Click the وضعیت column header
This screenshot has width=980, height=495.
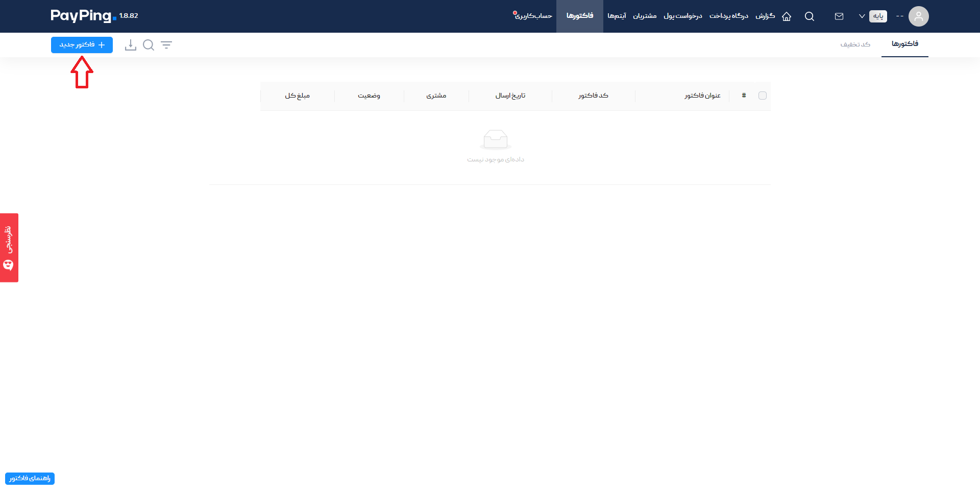tap(369, 96)
